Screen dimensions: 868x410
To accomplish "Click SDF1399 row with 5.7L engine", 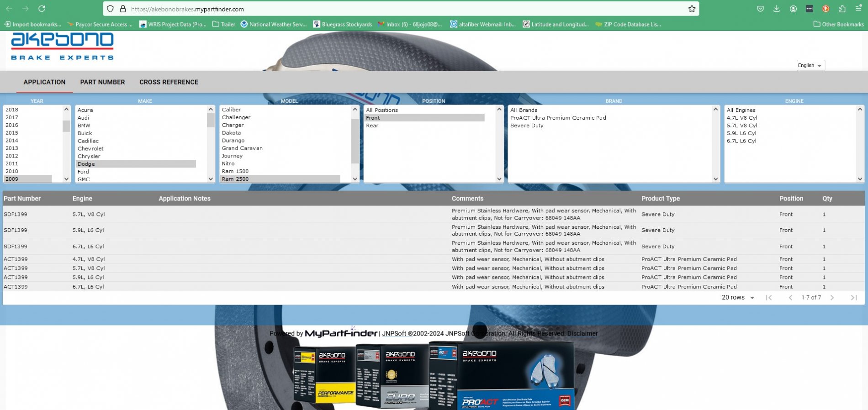I will (434, 214).
